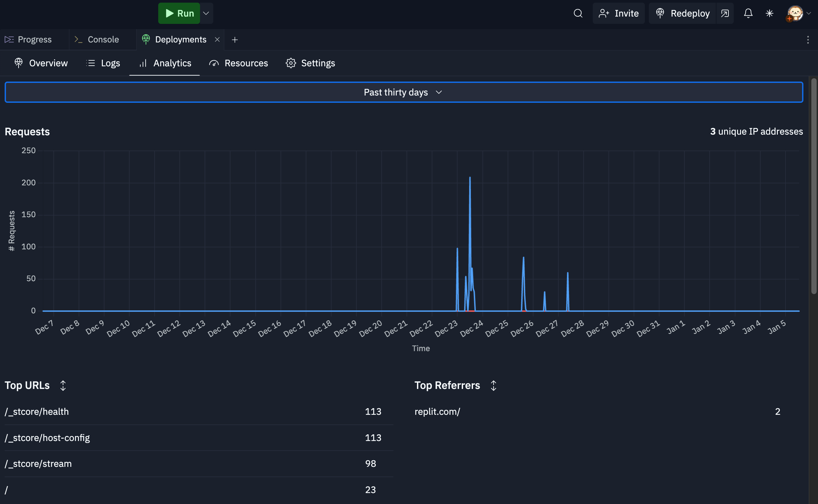Click the /_stcore/stream URL row

(x=199, y=464)
